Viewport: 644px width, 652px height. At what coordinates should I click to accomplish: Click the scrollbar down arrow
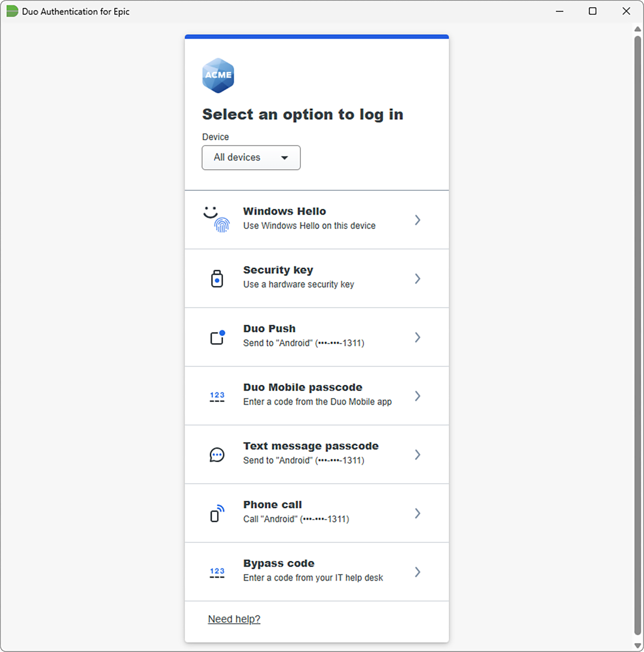pyautogui.click(x=637, y=645)
